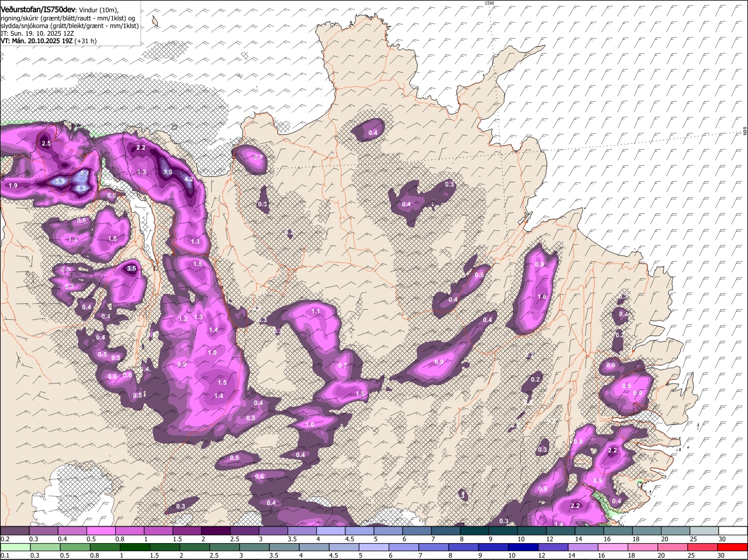The image size is (748, 560).
Task: Select bottom-row pink swatch between 16 and 18
Action: pos(614,547)
